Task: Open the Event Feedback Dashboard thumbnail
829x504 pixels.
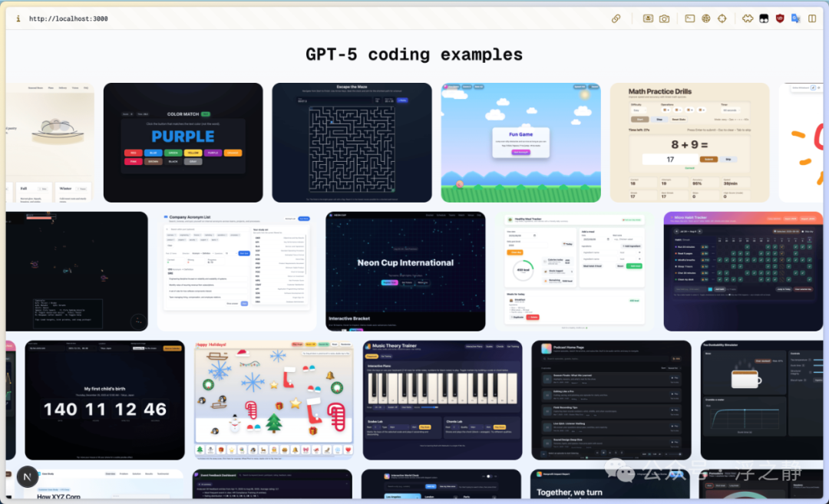Action: click(272, 484)
